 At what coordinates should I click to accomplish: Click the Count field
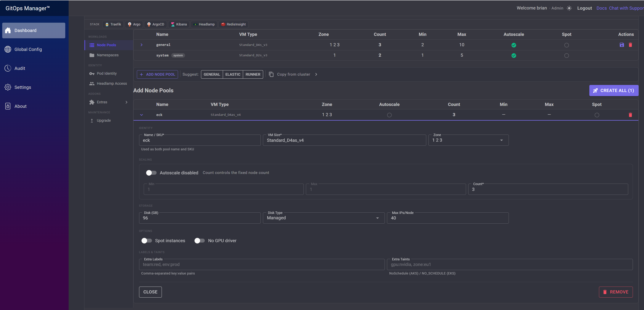coord(548,189)
